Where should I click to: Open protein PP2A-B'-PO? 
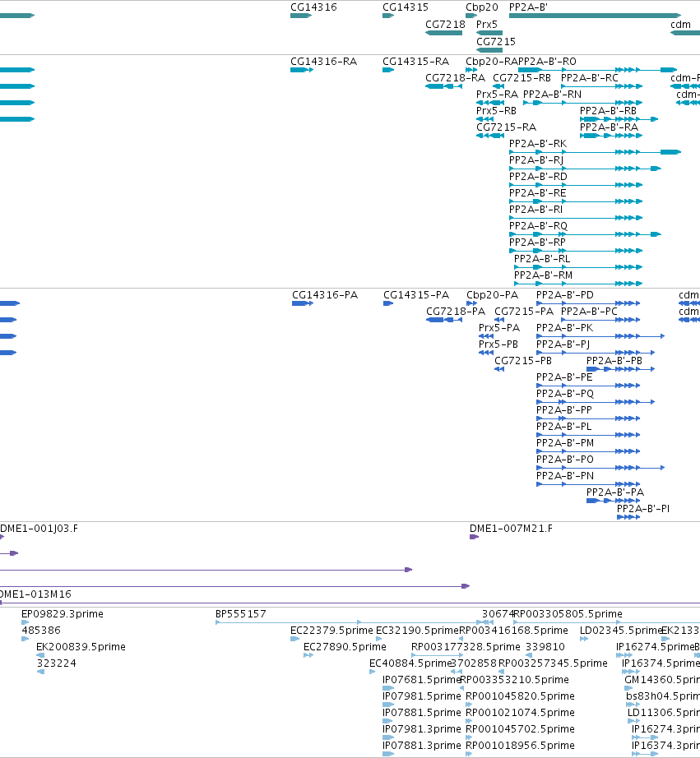coord(565,460)
